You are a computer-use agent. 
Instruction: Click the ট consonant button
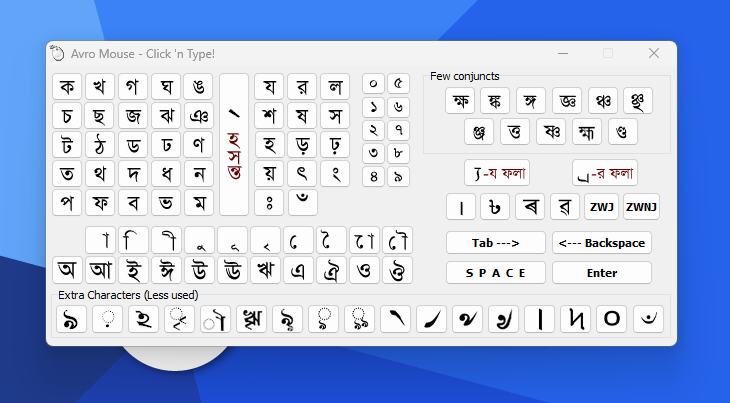[67, 145]
